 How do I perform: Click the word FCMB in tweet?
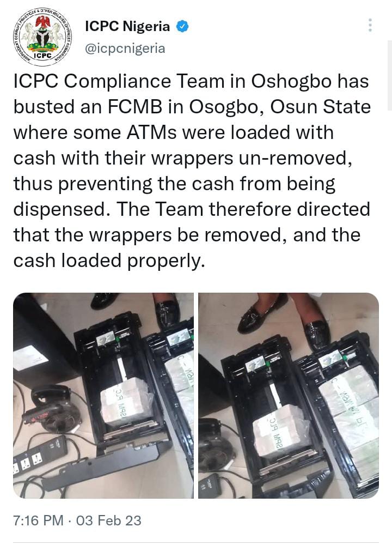[x=134, y=107]
